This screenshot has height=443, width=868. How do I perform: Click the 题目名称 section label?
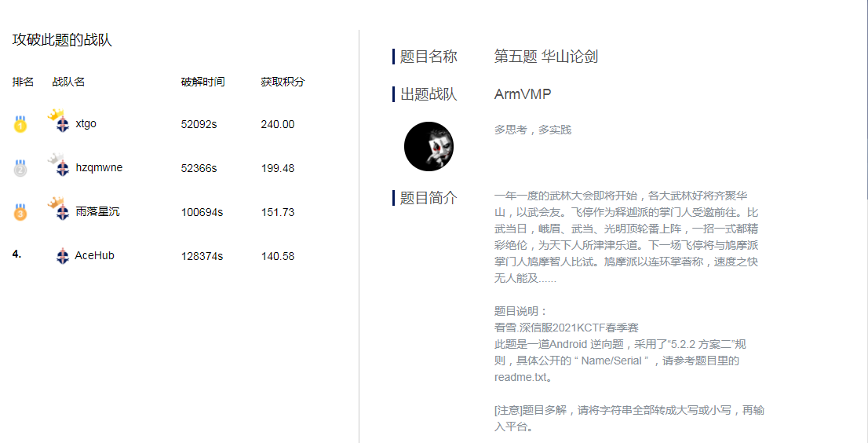coord(429,57)
